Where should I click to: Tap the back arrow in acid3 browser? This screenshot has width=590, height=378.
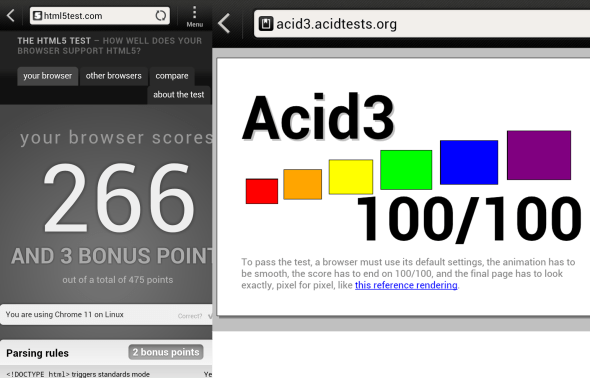point(224,23)
